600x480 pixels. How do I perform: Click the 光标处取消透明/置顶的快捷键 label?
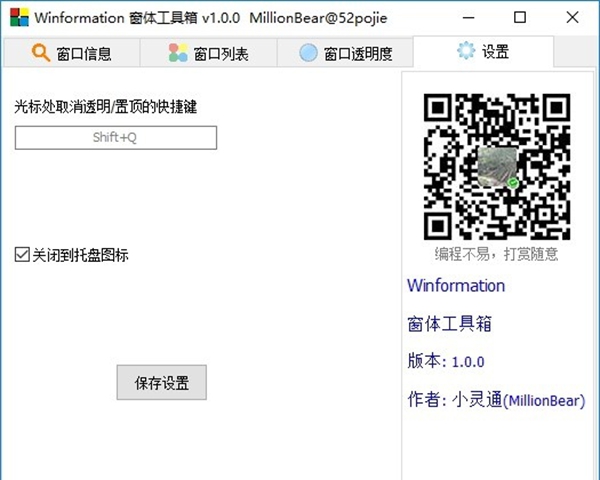click(x=106, y=107)
